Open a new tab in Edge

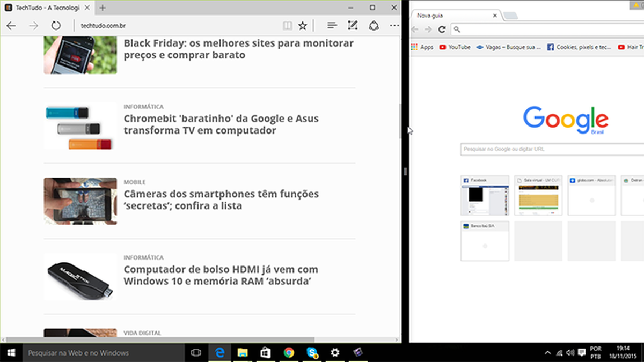tap(103, 8)
